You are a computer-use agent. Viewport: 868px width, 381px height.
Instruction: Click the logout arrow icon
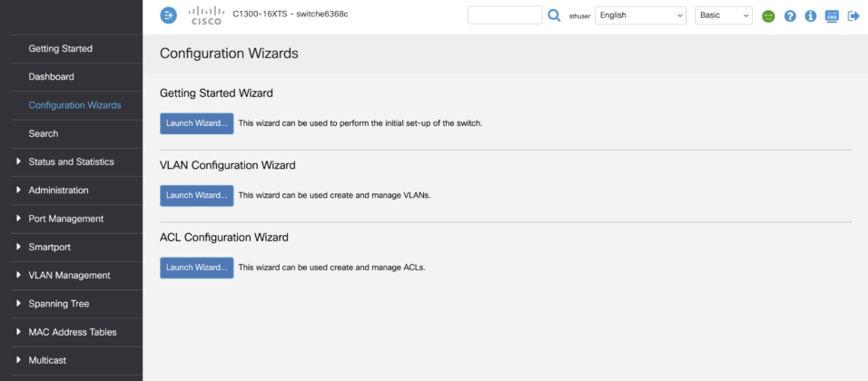click(853, 16)
